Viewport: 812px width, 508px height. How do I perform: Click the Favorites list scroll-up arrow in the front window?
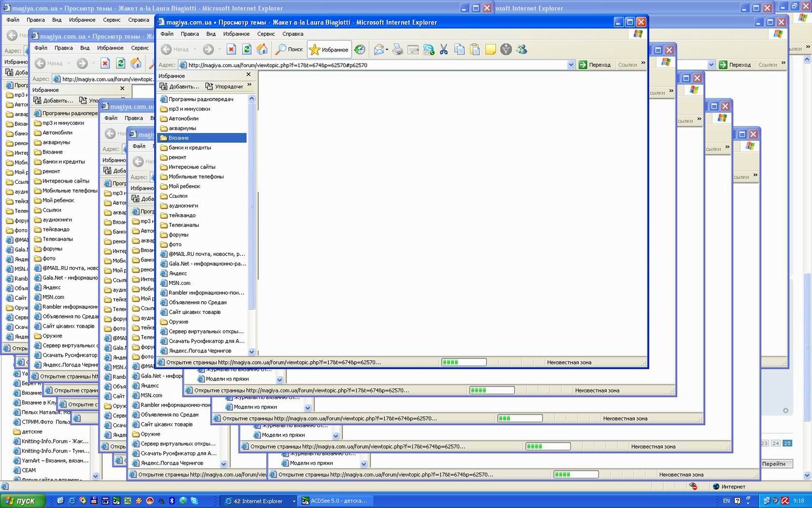[252, 99]
